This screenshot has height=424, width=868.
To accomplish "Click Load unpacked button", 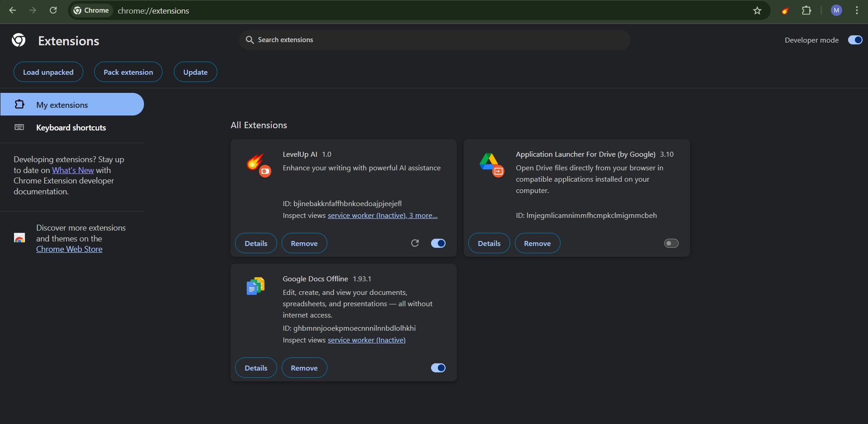I will (48, 72).
